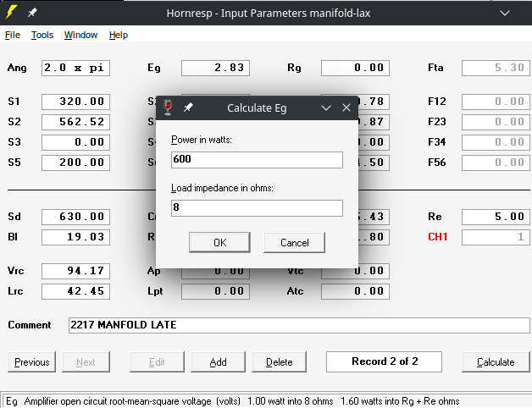Screen dimensions: 532x408
Task: Click the pin icon in Calculate Eg title bar
Action: tap(188, 108)
